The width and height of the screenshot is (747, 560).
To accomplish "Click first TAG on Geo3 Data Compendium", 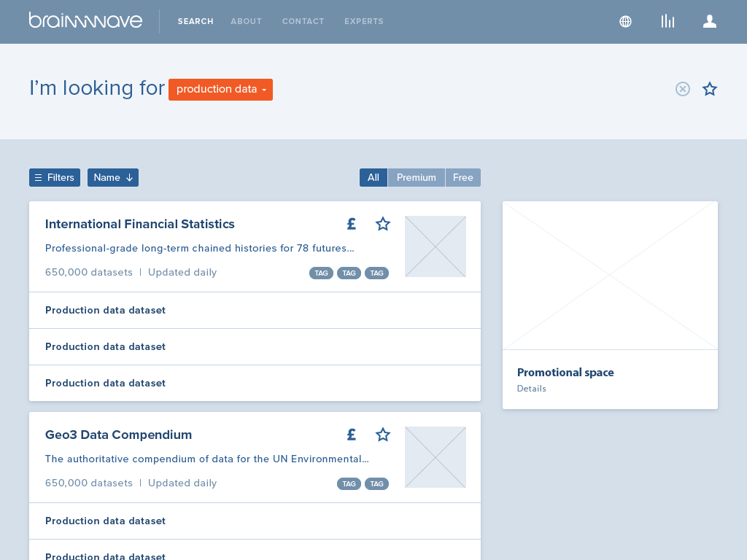I will (x=349, y=484).
